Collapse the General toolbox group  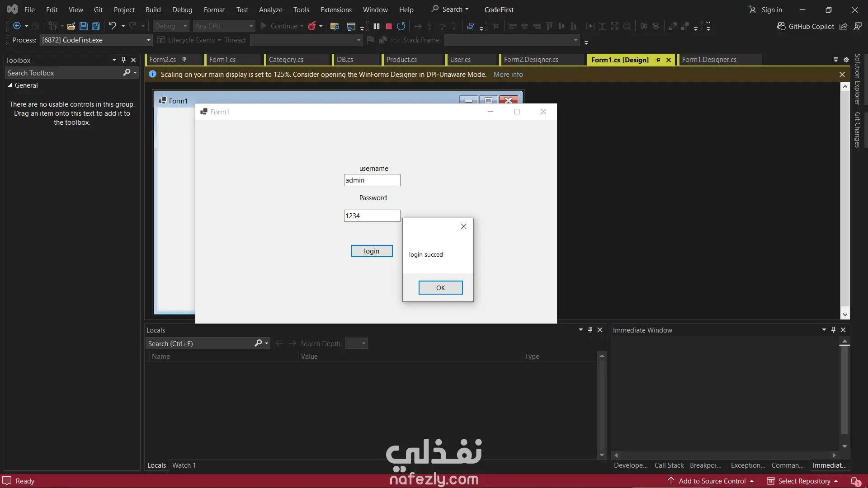pyautogui.click(x=10, y=85)
